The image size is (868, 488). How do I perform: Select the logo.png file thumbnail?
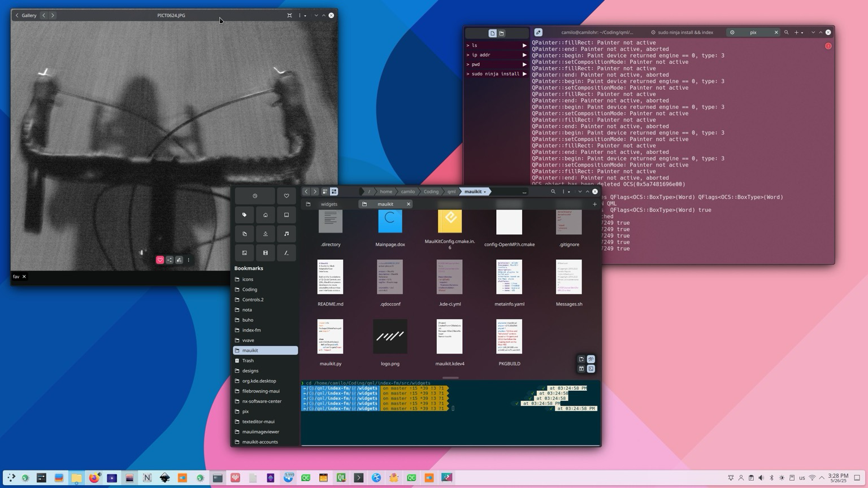pos(390,337)
